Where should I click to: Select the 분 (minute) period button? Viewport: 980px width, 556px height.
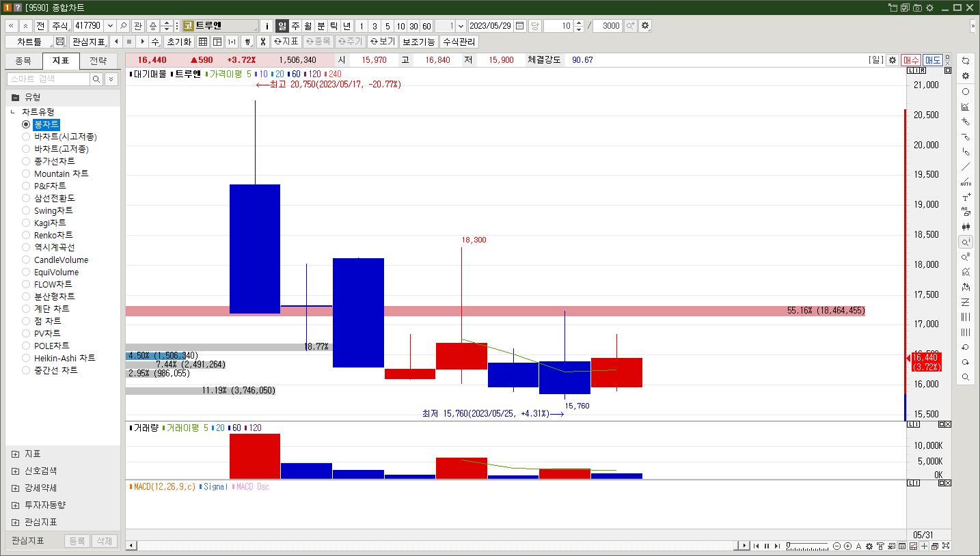pyautogui.click(x=321, y=26)
